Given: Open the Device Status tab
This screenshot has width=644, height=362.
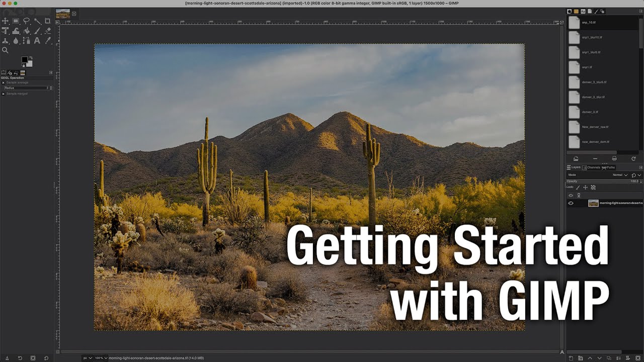Looking at the screenshot, I should pyautogui.click(x=10, y=73).
